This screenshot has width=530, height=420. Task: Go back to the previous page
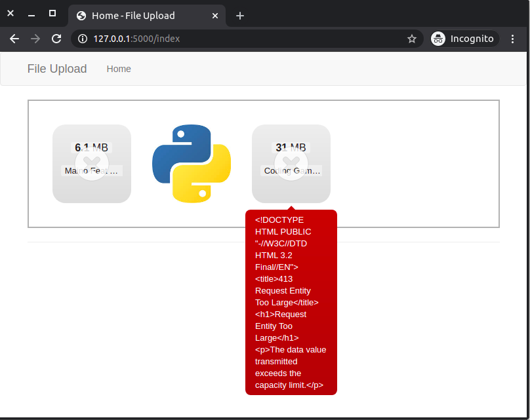pos(14,39)
